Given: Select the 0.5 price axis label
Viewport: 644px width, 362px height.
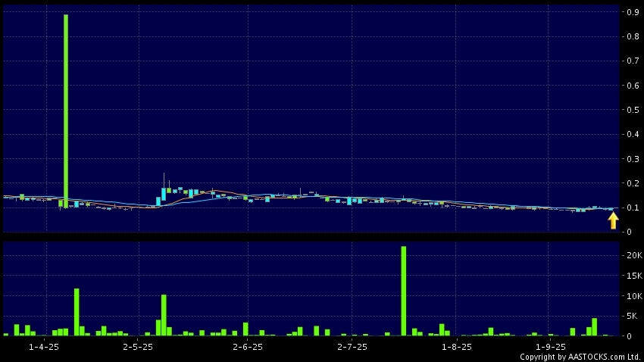Looking at the screenshot, I should click(633, 110).
